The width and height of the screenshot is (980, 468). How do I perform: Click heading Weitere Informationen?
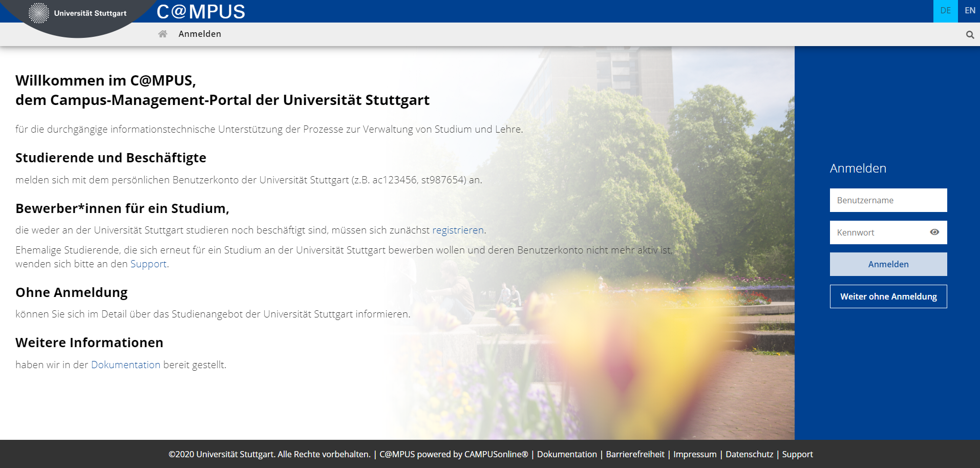(x=89, y=343)
